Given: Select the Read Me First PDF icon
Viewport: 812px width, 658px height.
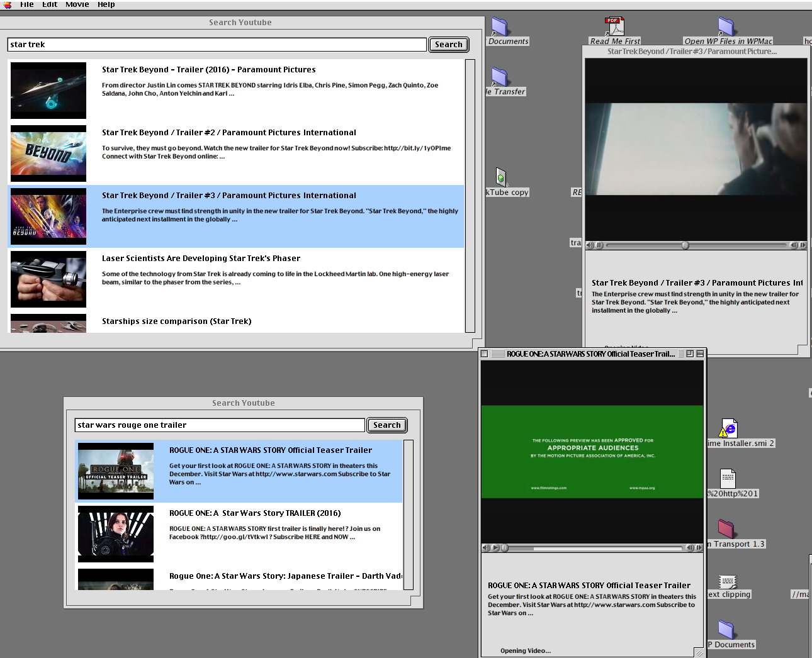Looking at the screenshot, I should (614, 27).
